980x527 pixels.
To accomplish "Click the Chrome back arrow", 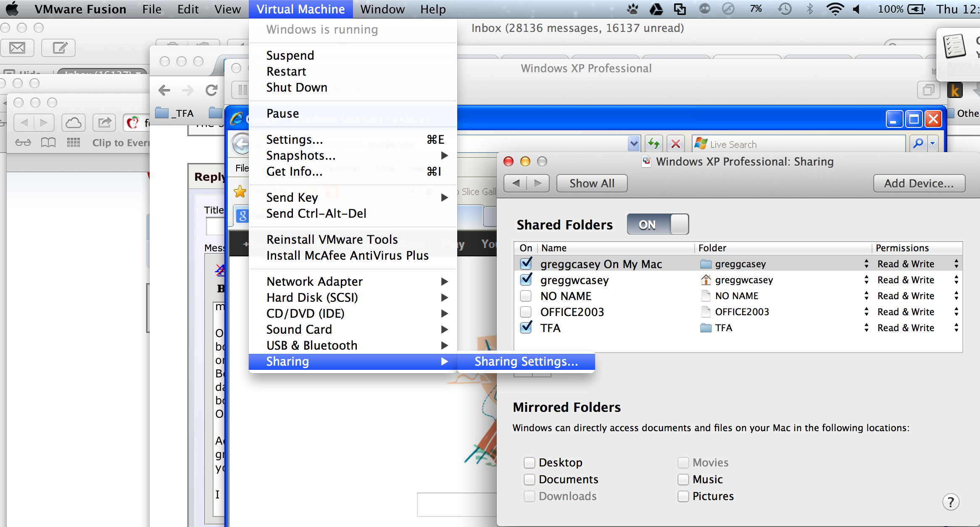I will (x=164, y=90).
